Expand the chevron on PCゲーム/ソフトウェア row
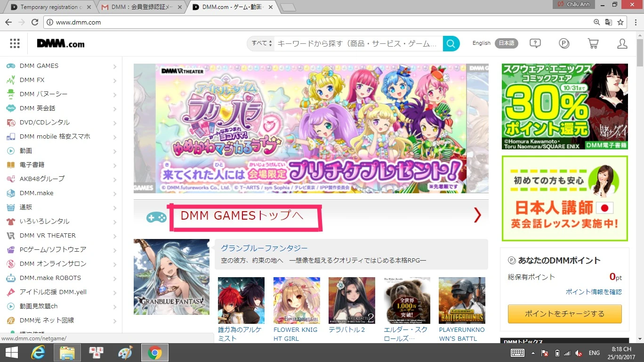 tap(115, 250)
